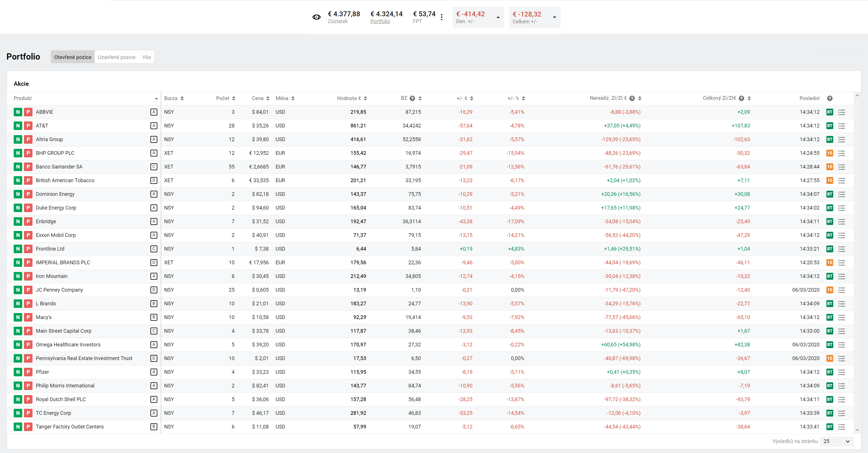Sort by +/- % column
The image size is (868, 453).
tap(516, 98)
